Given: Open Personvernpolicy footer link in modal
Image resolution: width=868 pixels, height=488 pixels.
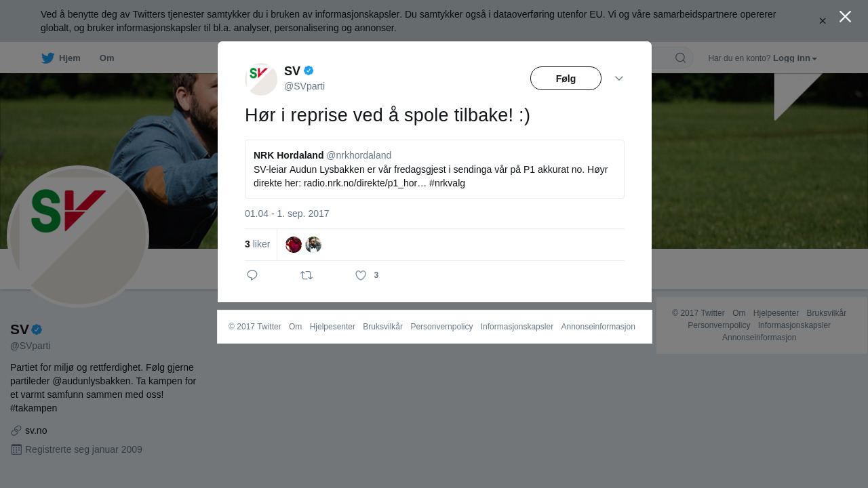Looking at the screenshot, I should (441, 327).
